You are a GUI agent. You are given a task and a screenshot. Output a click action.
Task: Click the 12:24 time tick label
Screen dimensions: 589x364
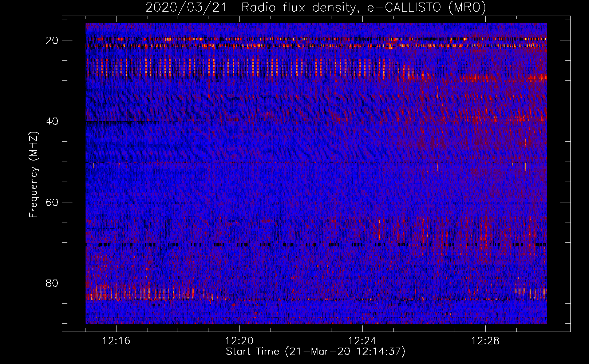(363, 341)
